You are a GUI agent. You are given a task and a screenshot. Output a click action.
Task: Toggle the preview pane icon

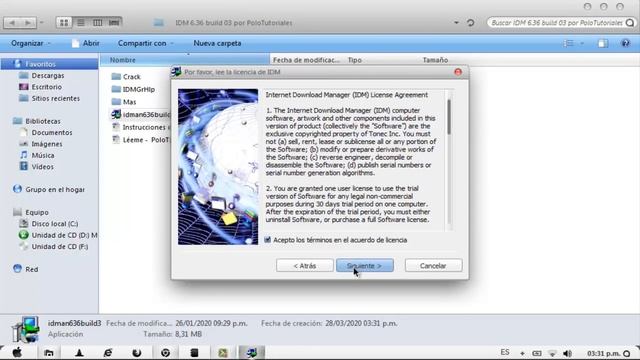[x=602, y=43]
